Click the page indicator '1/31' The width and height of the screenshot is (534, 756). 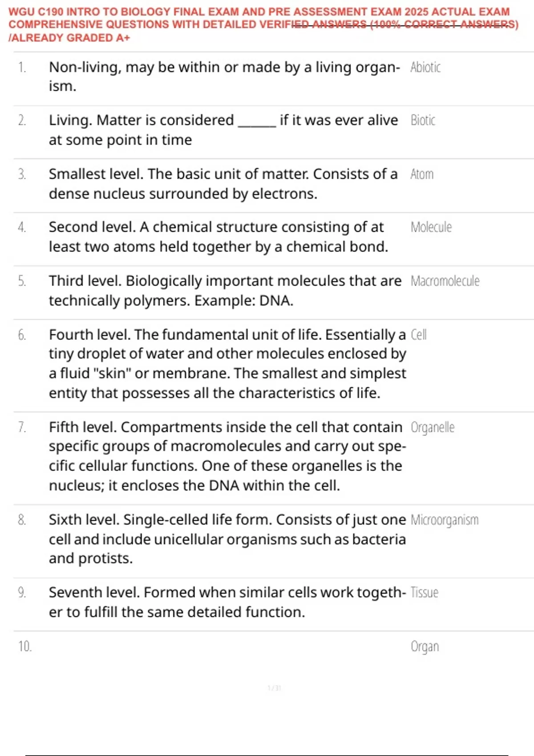coord(274,688)
